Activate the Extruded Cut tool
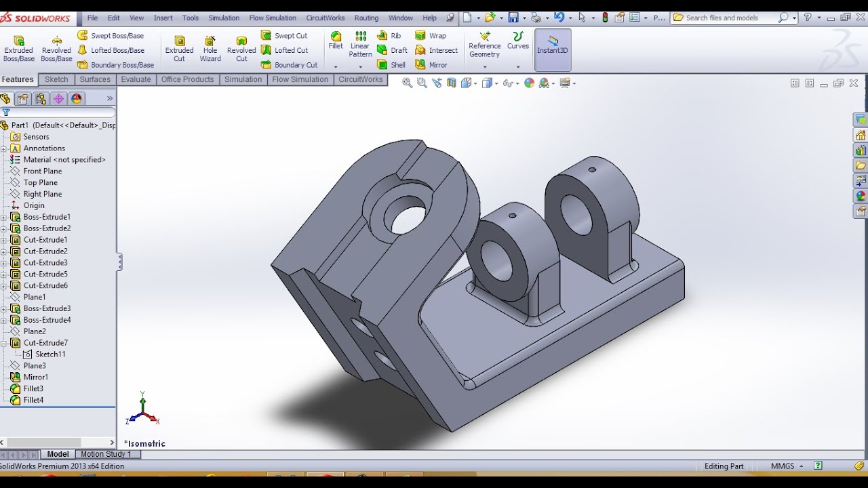The width and height of the screenshot is (868, 488). click(180, 49)
